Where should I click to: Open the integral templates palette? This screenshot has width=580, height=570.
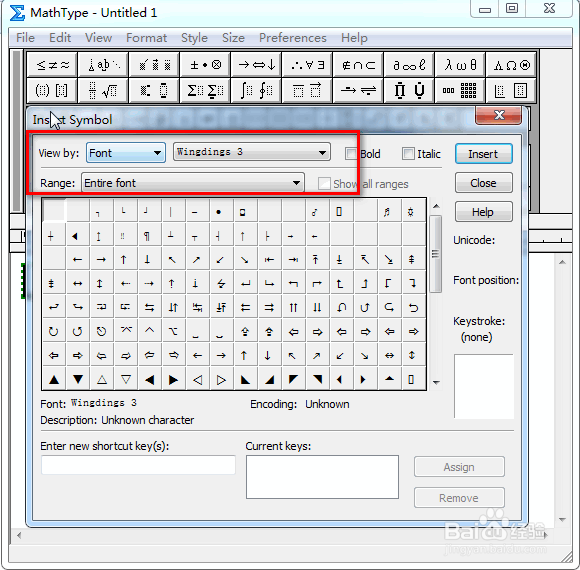pyautogui.click(x=256, y=90)
